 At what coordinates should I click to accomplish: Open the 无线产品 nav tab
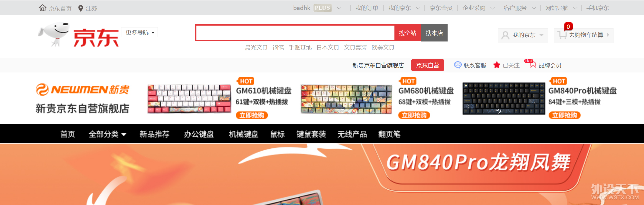pos(352,134)
